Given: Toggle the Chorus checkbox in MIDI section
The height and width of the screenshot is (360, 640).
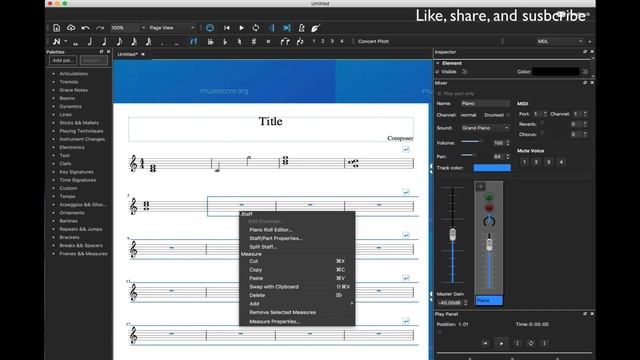Looking at the screenshot, I should (x=542, y=133).
